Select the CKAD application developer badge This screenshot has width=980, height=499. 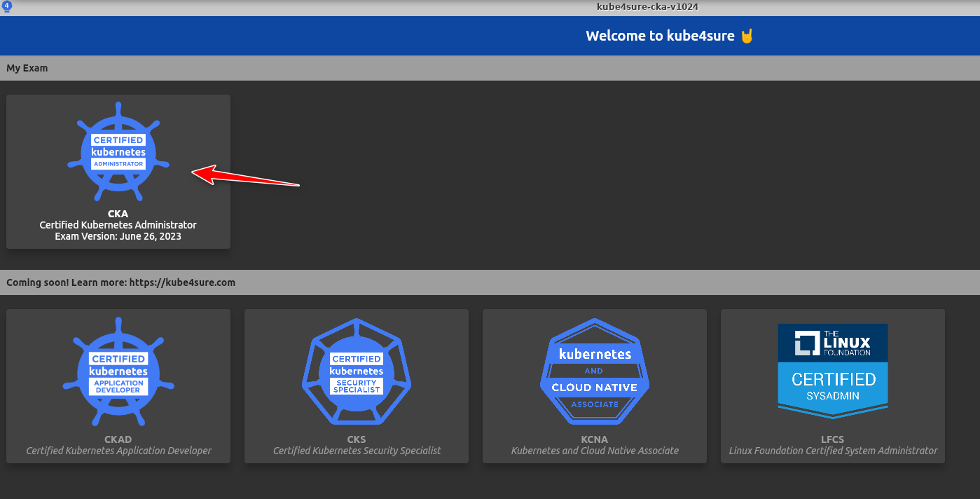pos(118,371)
